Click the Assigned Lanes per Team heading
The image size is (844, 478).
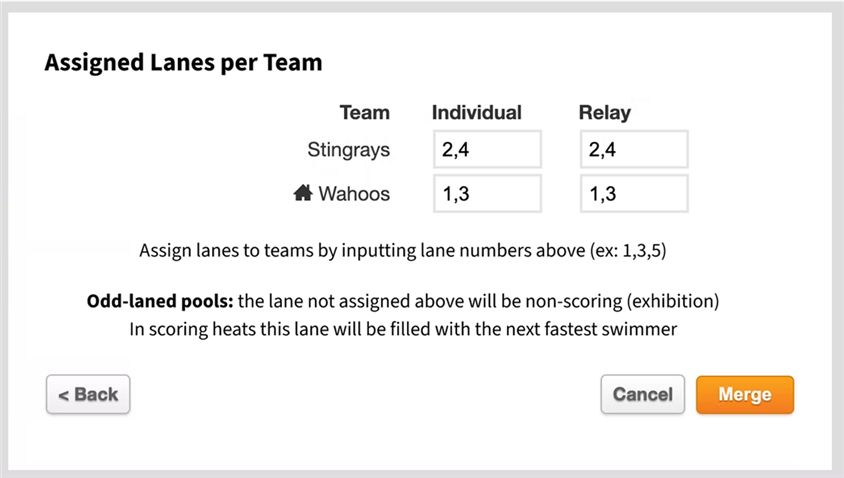pyautogui.click(x=183, y=63)
